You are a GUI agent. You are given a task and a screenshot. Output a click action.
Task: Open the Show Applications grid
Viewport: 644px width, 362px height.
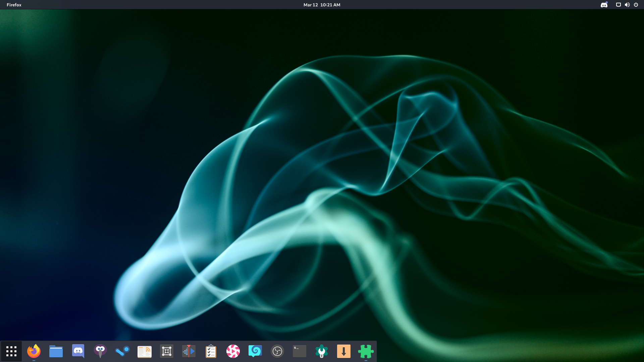click(x=11, y=351)
